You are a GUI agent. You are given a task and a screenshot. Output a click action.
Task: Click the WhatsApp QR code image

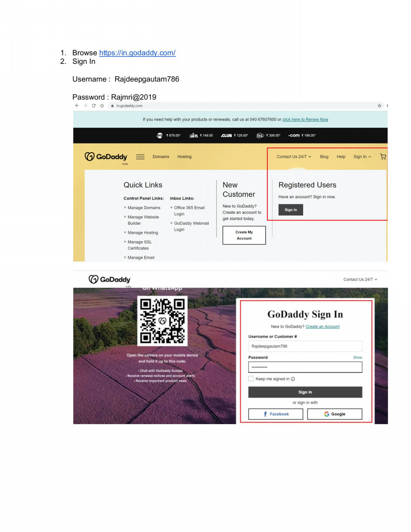click(162, 321)
